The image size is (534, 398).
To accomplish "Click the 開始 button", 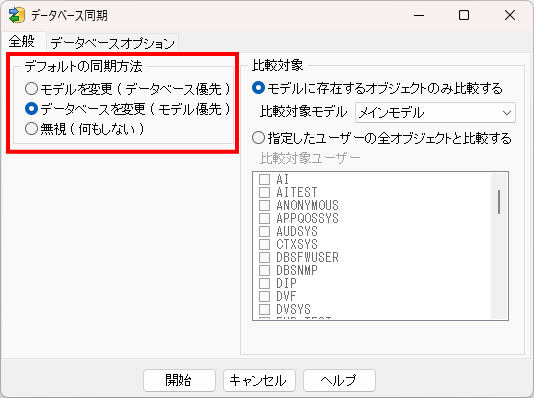I will (x=179, y=380).
